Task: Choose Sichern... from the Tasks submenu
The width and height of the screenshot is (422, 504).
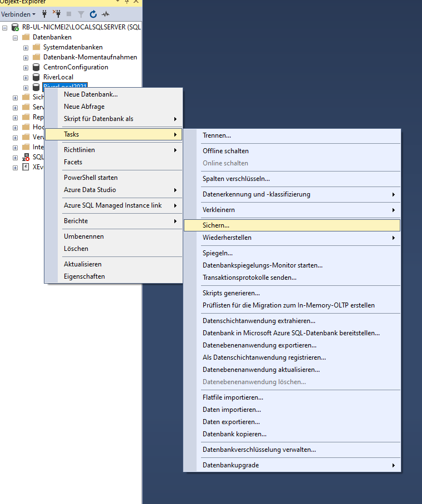Action: click(216, 225)
